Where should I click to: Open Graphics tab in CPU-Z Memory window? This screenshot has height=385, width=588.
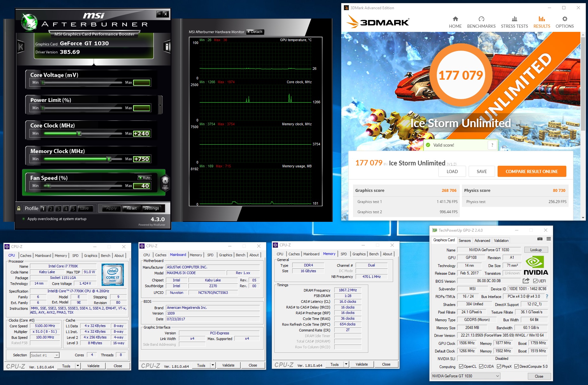(359, 254)
